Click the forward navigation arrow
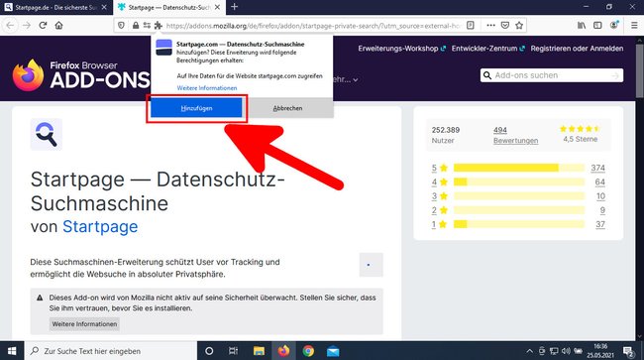 pos(27,26)
